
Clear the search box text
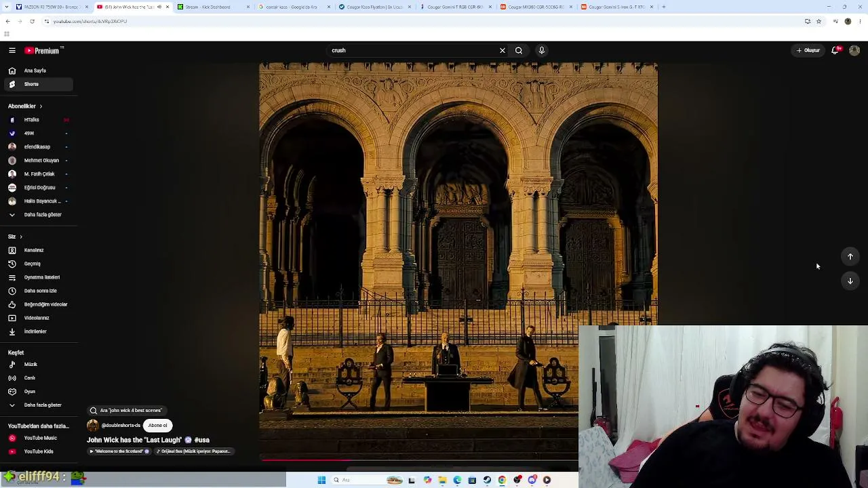point(502,50)
